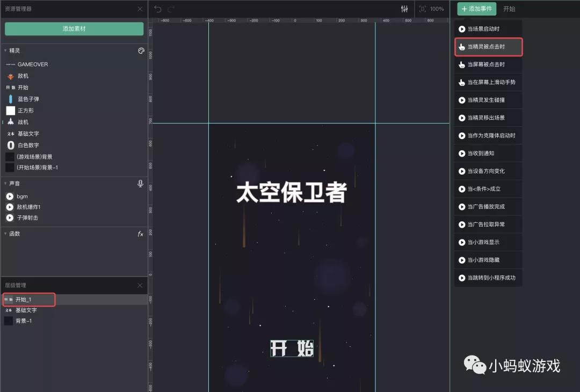Click the 添加事件 button
This screenshot has height=392, width=580.
point(476,9)
